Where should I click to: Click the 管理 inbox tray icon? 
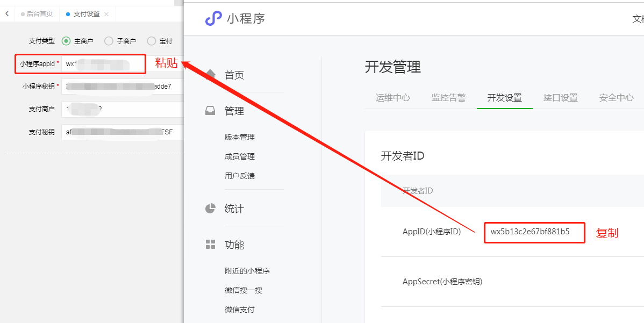(x=210, y=111)
